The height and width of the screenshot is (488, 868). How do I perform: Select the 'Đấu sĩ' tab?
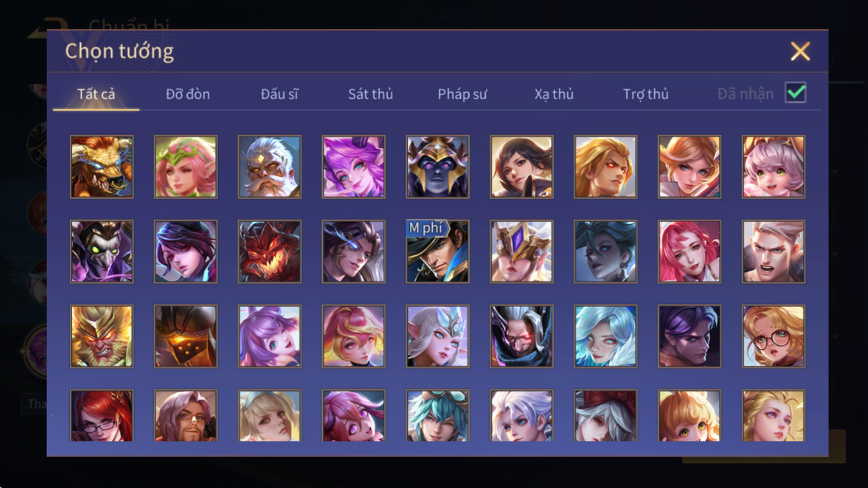coord(279,94)
